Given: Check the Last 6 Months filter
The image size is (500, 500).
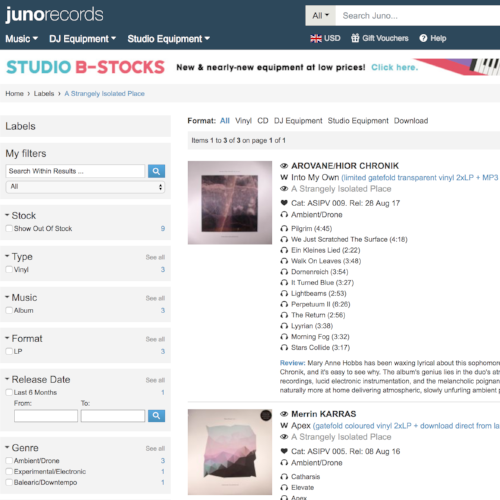Looking at the screenshot, I should point(9,392).
